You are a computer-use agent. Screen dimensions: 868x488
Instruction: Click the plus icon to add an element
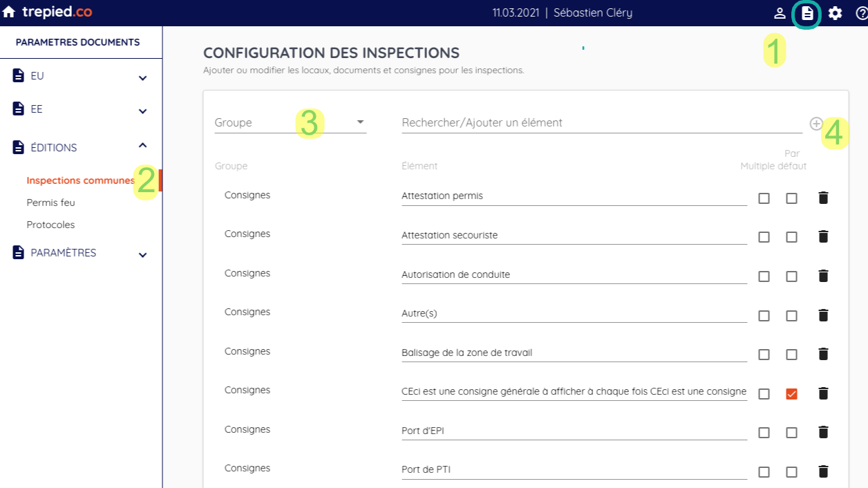(x=816, y=123)
